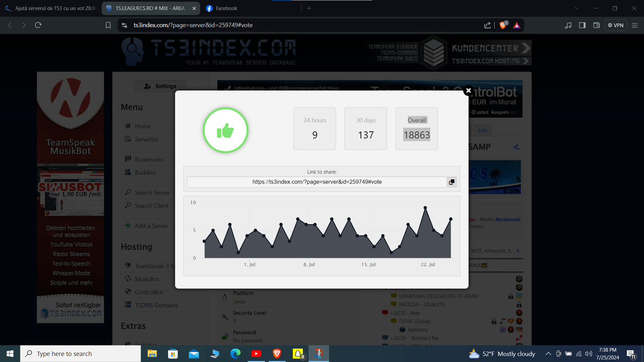Viewport: 644px width, 362px height.
Task: Switch to the Edit tab behind the popup
Action: (x=482, y=130)
